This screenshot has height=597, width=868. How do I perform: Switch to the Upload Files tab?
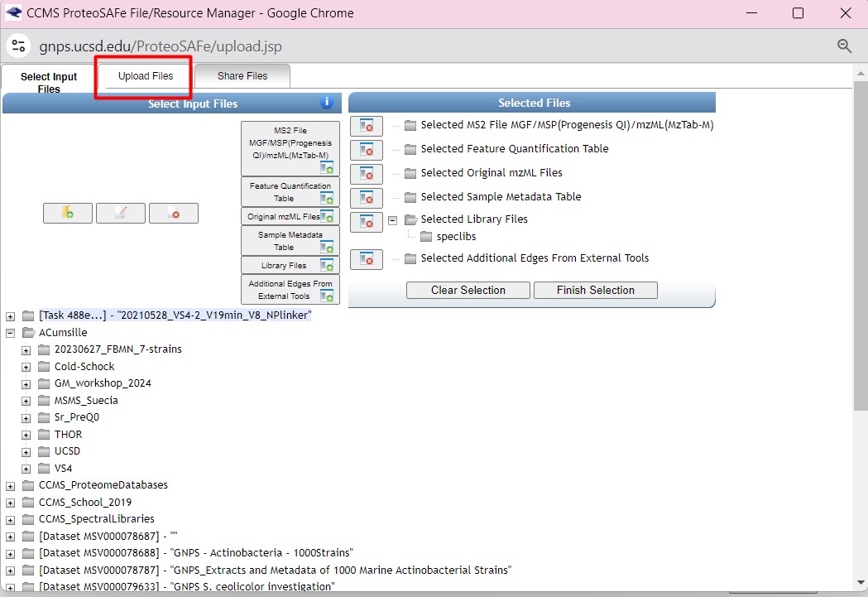coord(146,76)
